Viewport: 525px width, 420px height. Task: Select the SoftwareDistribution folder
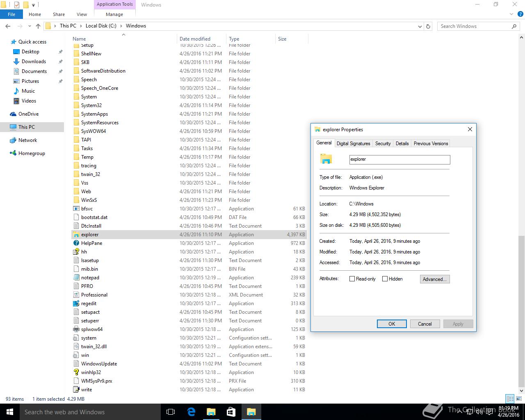[x=189, y=71]
